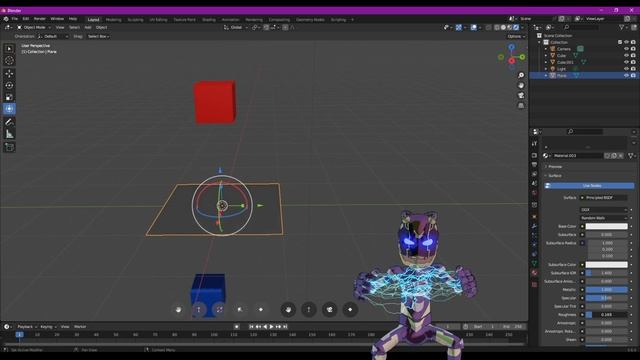Click the fake user shield icon
Image resolution: width=640 pixels, height=360 pixels.
[608, 156]
